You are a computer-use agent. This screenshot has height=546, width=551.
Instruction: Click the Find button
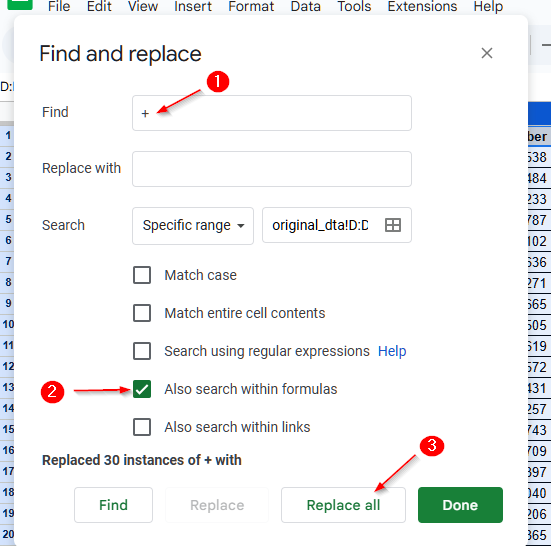point(113,505)
